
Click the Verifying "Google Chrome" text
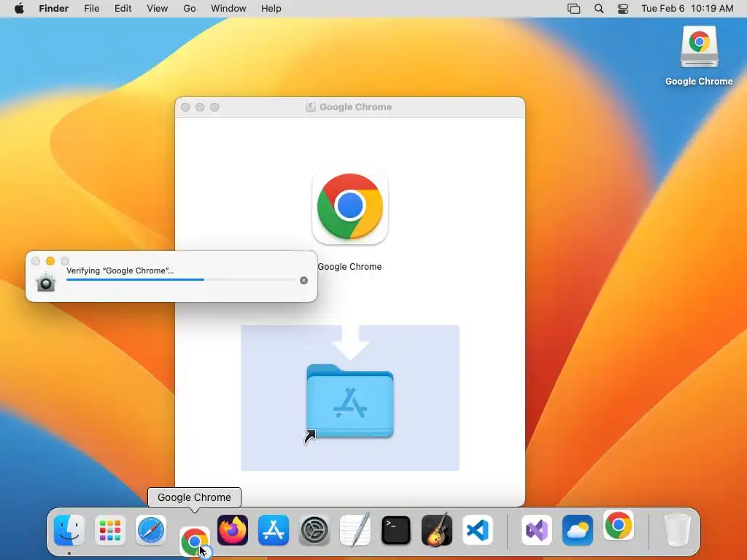[120, 271]
